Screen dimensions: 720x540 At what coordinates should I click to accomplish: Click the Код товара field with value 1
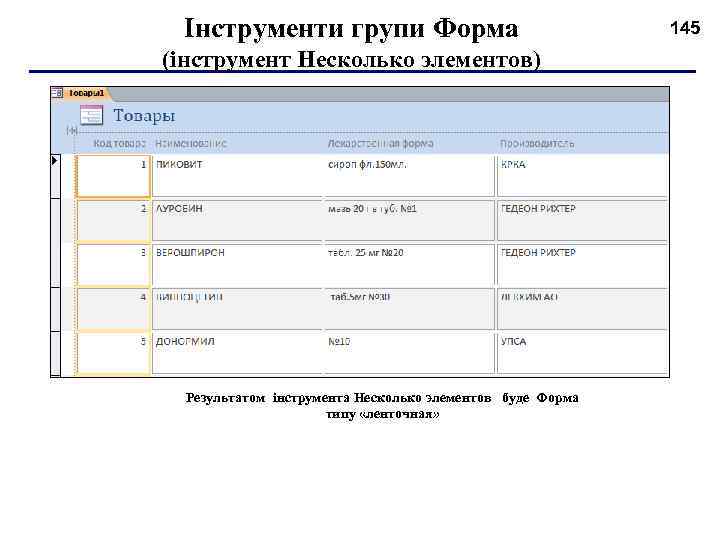[x=113, y=176]
